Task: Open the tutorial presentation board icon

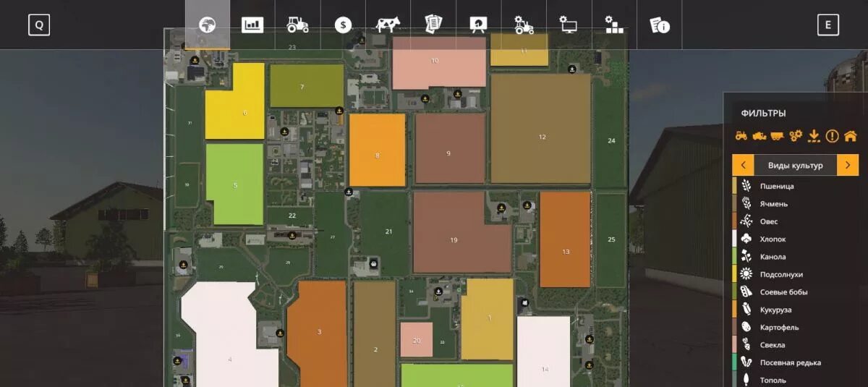Action: point(478,25)
